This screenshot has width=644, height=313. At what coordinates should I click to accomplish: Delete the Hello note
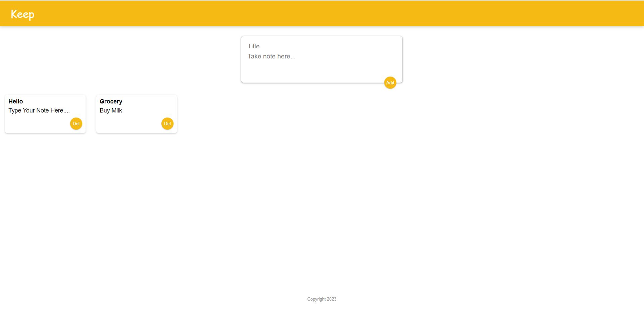click(76, 124)
